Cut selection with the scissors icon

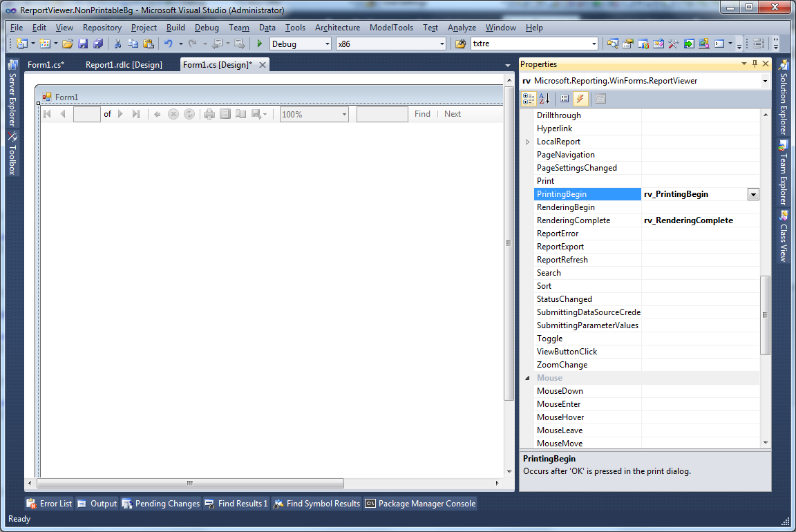117,44
